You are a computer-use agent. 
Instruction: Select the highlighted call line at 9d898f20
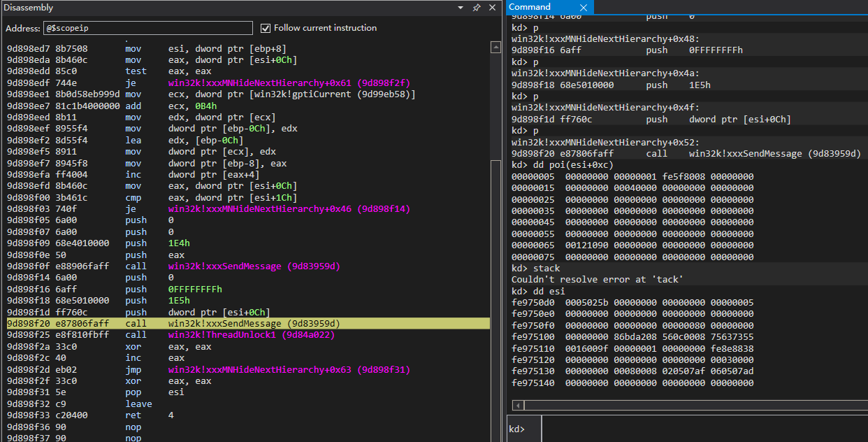point(248,324)
